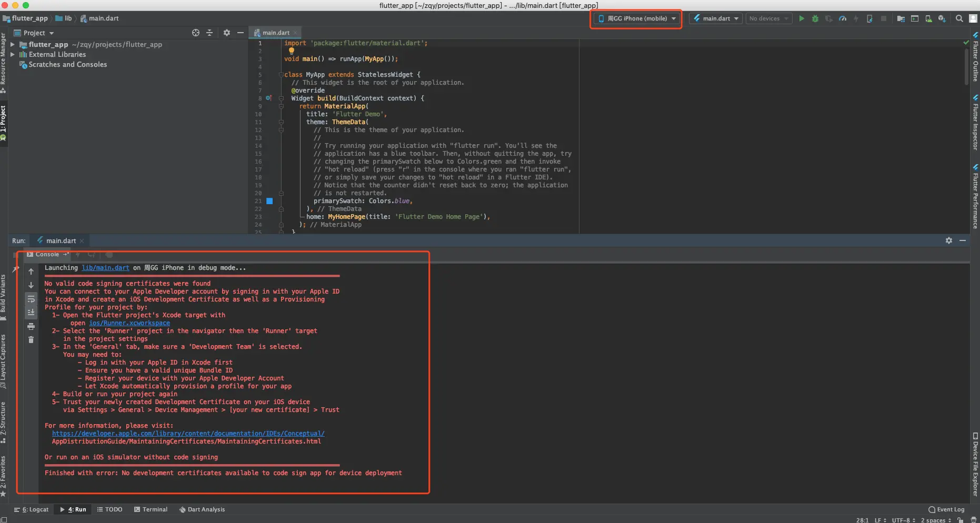Open the Event Log button
The width and height of the screenshot is (980, 523).
coord(946,509)
